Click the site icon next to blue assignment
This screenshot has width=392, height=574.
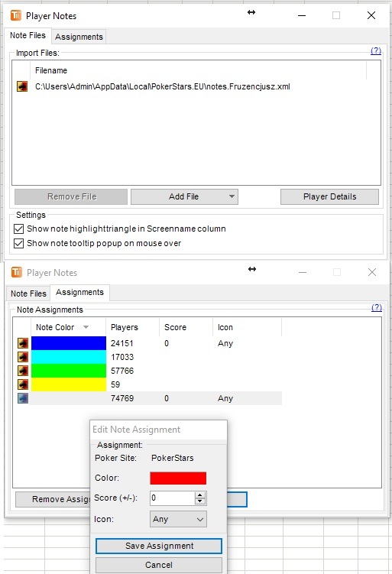pyautogui.click(x=23, y=343)
